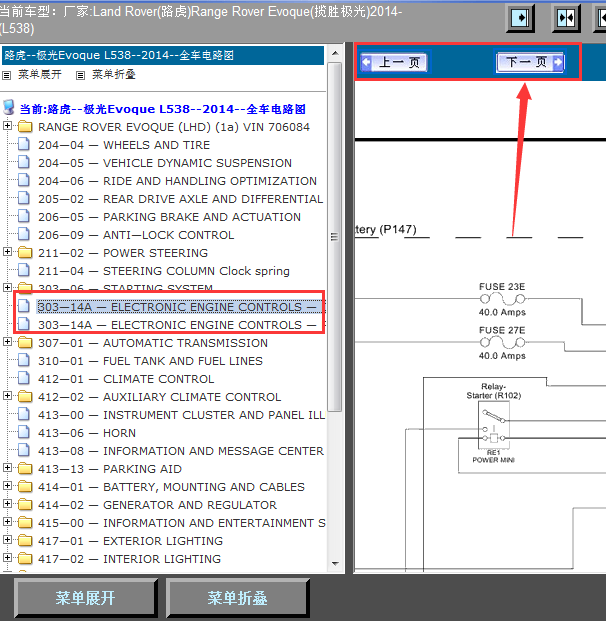
Task: Go to previous page with 上一页
Action: pos(394,62)
